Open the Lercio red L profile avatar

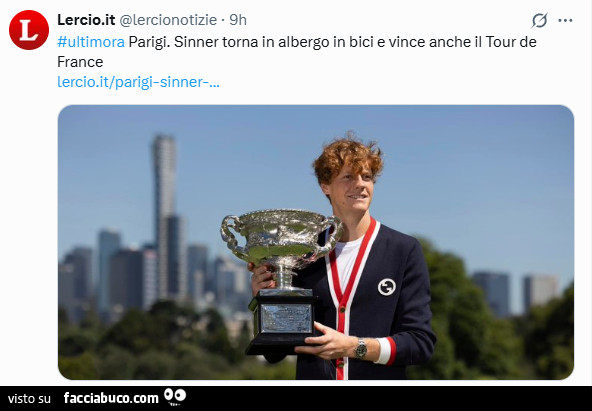(29, 30)
